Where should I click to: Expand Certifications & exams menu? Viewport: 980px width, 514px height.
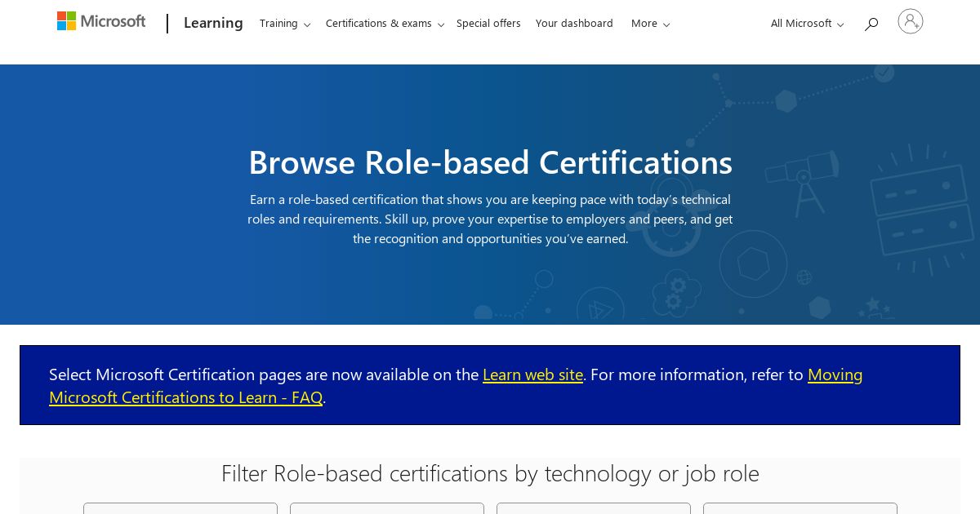tap(385, 24)
